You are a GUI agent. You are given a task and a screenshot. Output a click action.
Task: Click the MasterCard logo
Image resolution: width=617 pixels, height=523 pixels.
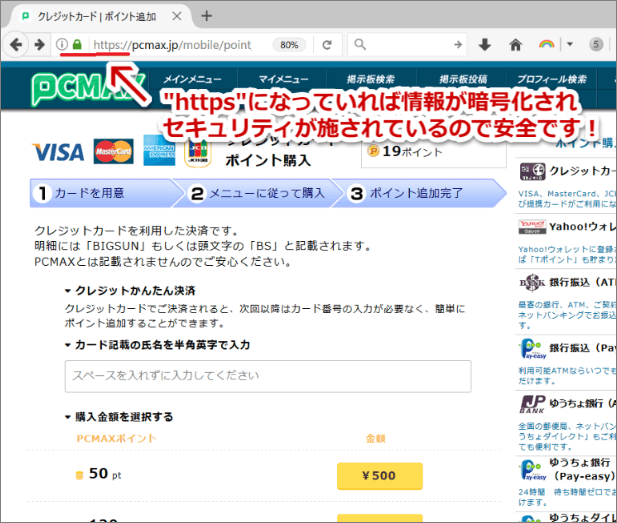pos(113,151)
